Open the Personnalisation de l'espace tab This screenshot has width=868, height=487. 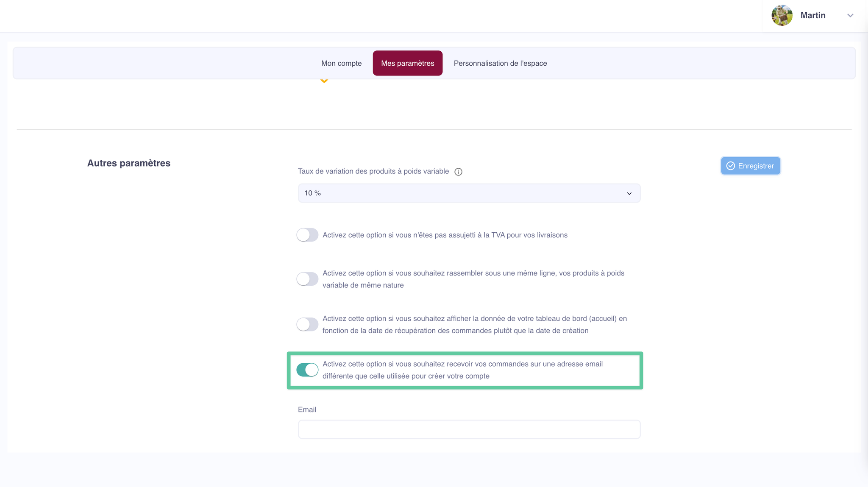[500, 63]
